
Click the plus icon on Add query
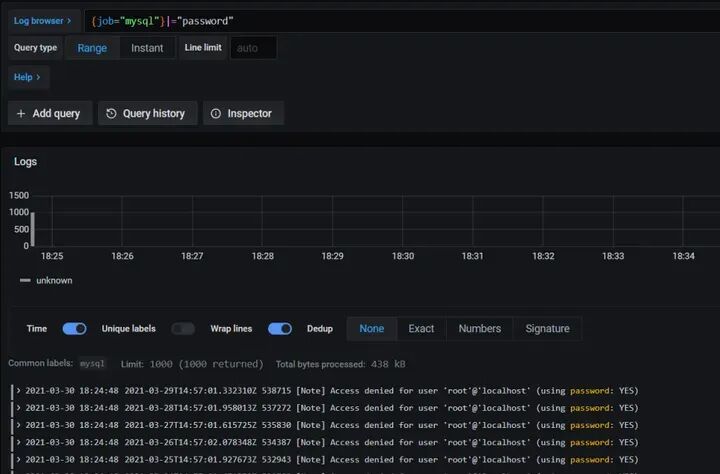21,113
